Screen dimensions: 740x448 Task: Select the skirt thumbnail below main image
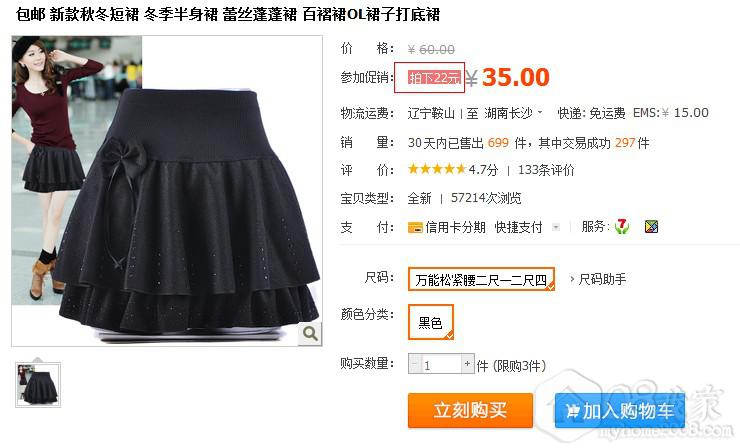38,384
